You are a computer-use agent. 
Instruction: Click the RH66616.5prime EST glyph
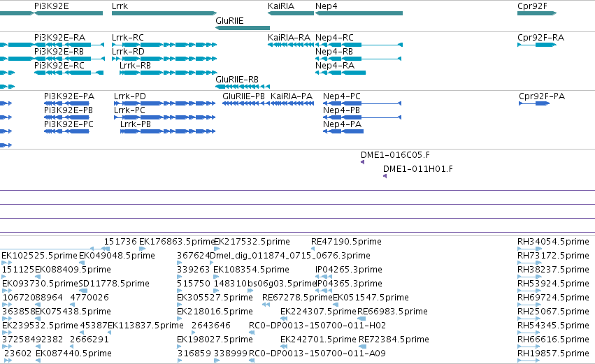click(x=529, y=347)
